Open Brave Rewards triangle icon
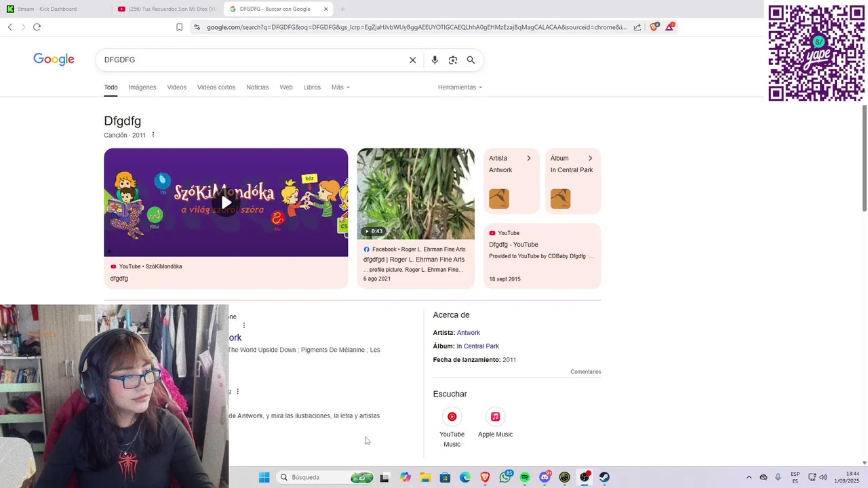 coord(670,26)
